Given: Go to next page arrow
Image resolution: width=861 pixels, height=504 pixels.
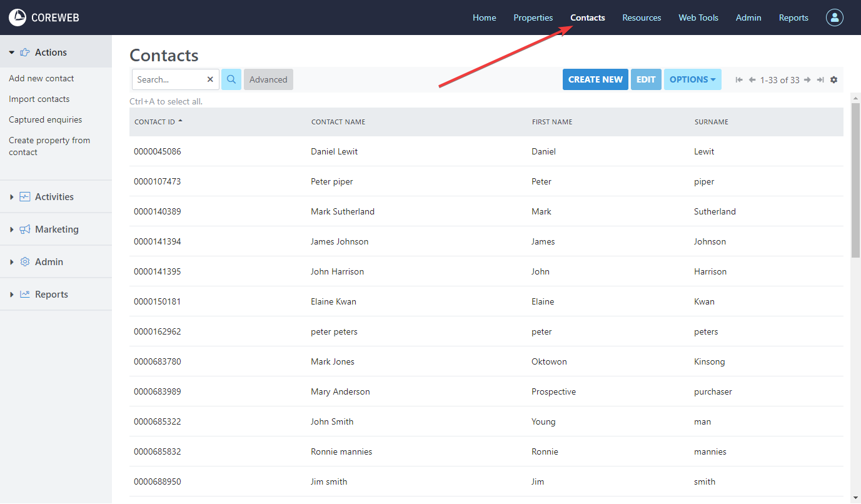Looking at the screenshot, I should point(807,80).
